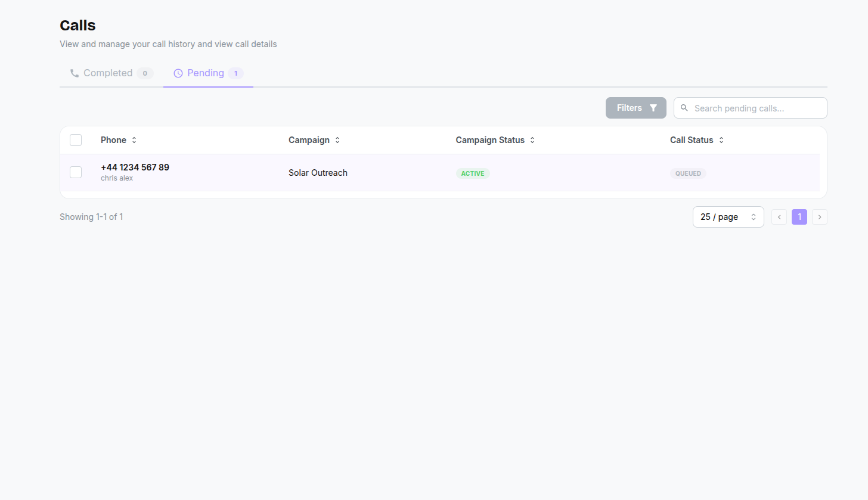The image size is (868, 500).
Task: Tick the select-all checkbox in header
Action: [76, 140]
